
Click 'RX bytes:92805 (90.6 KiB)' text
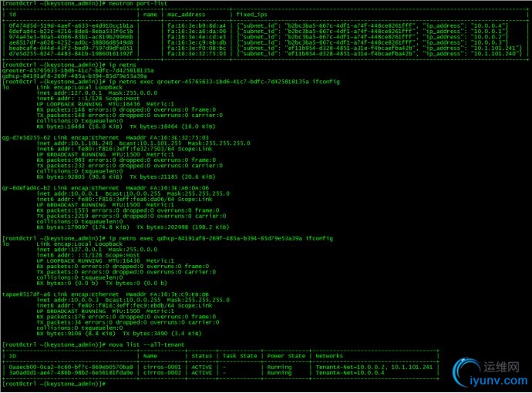(x=79, y=176)
